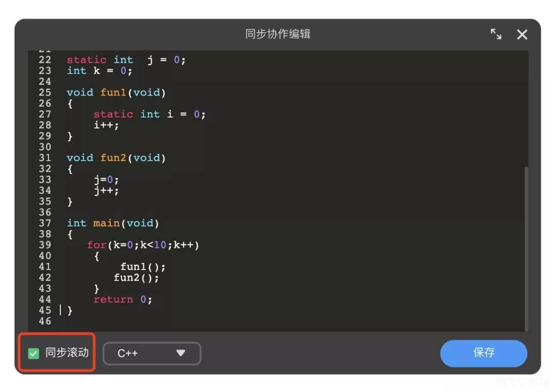This screenshot has height=392, width=552.
Task: Click the fullscreen expand icon in title bar
Action: click(495, 34)
